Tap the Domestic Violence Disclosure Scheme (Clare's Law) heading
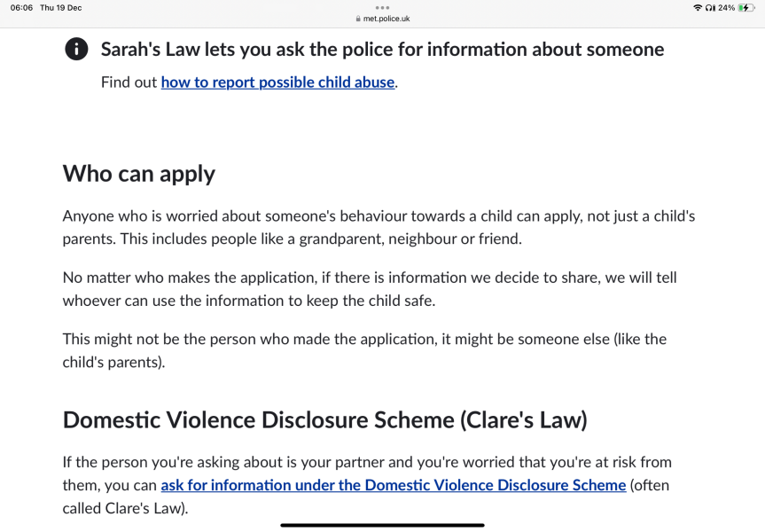765x532 pixels. (x=325, y=419)
